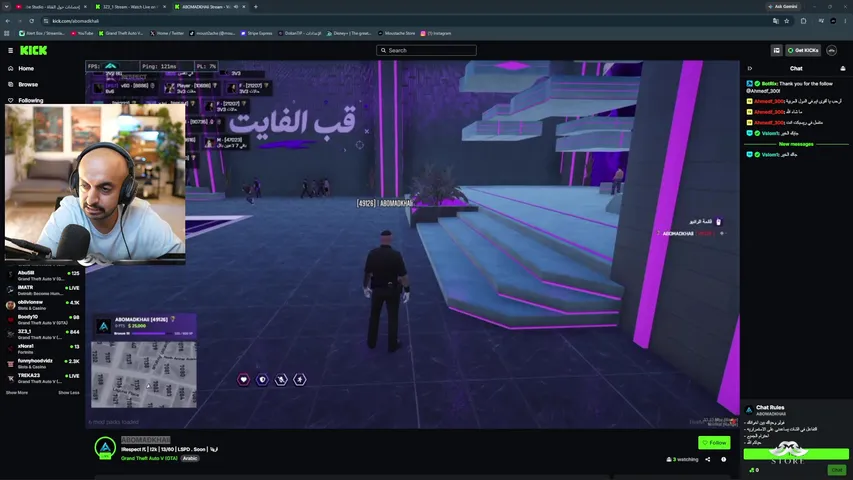Open the chat users icon

click(x=843, y=69)
